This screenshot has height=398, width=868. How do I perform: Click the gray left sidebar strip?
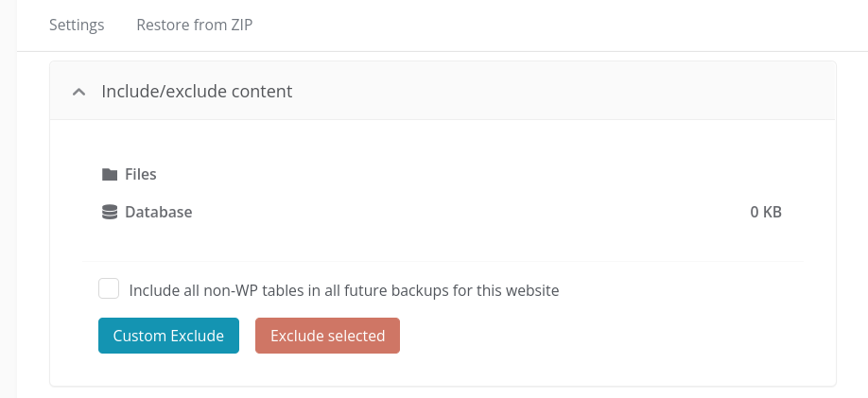pos(9,199)
